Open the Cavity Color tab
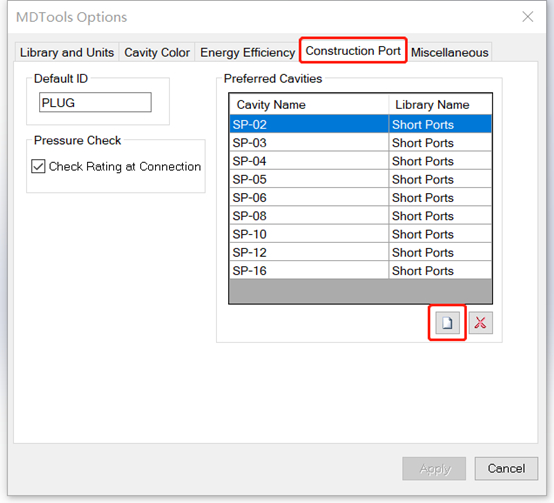The height and width of the screenshot is (503, 554). (x=157, y=52)
